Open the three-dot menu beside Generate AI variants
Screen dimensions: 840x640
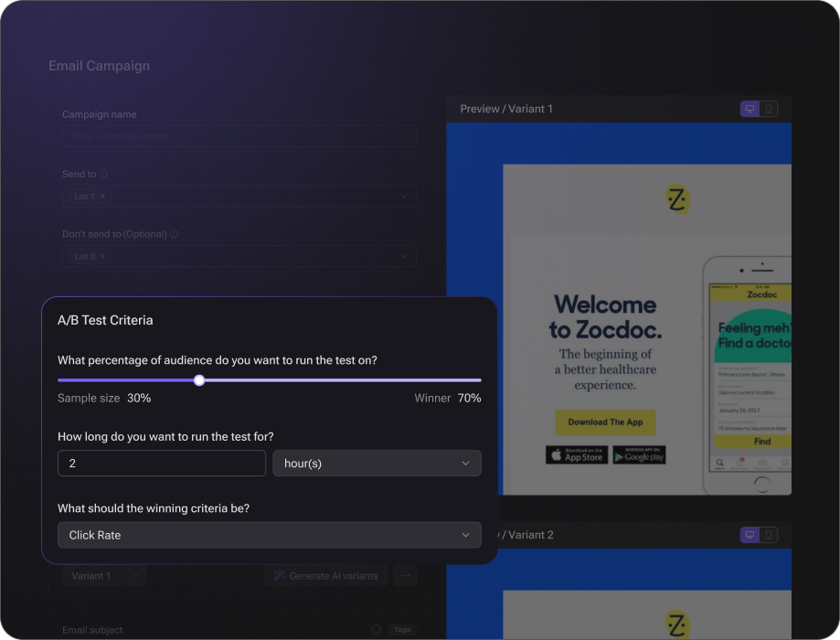[405, 576]
